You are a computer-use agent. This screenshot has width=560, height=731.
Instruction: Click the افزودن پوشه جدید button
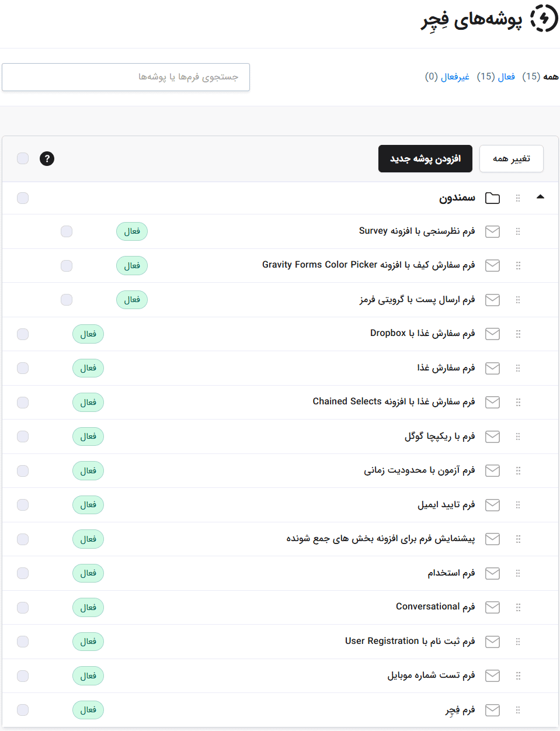click(x=425, y=159)
